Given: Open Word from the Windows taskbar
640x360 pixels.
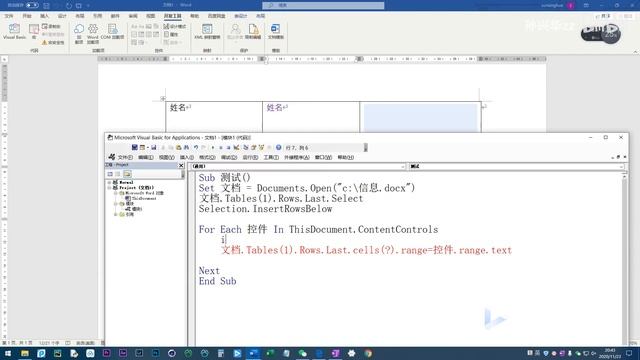Looking at the screenshot, I should coord(253,353).
